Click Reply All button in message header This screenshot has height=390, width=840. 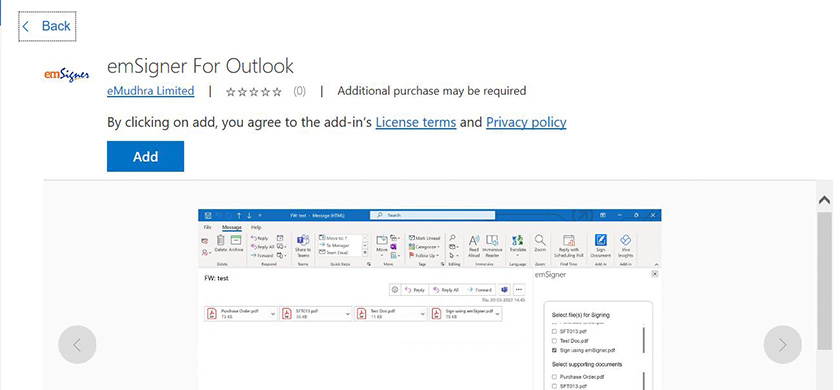click(446, 290)
